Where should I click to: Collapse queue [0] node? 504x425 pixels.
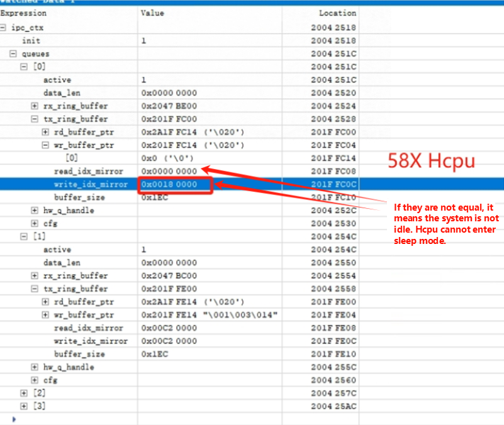tap(24, 67)
